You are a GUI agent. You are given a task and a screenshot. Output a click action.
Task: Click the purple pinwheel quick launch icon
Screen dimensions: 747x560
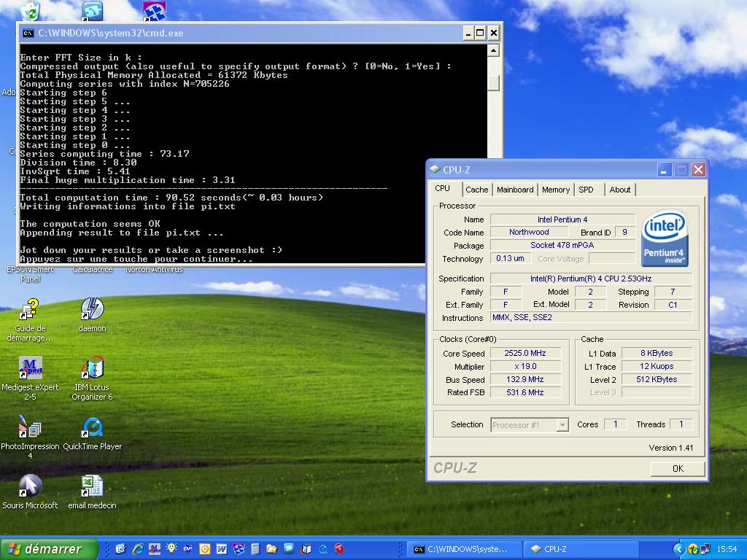tap(239, 548)
